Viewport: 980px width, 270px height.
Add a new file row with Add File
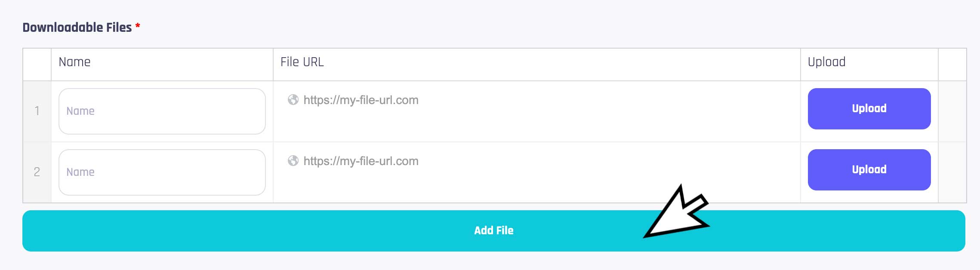click(x=493, y=231)
